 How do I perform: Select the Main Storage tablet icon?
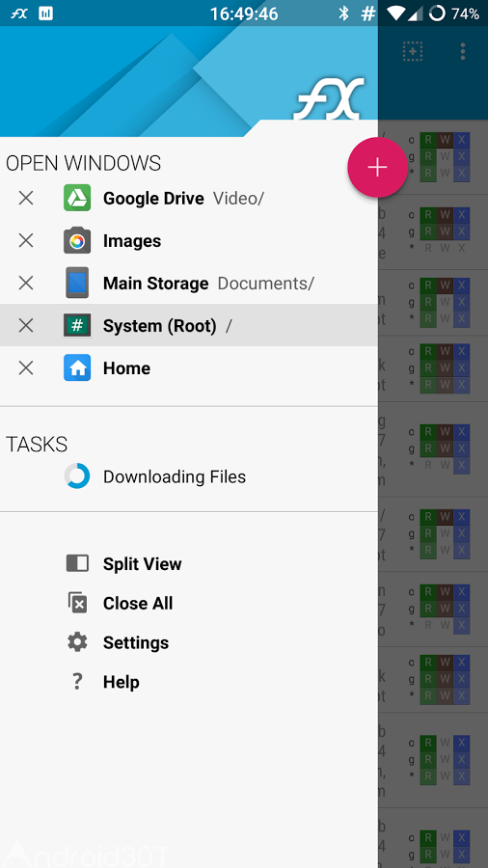[77, 283]
